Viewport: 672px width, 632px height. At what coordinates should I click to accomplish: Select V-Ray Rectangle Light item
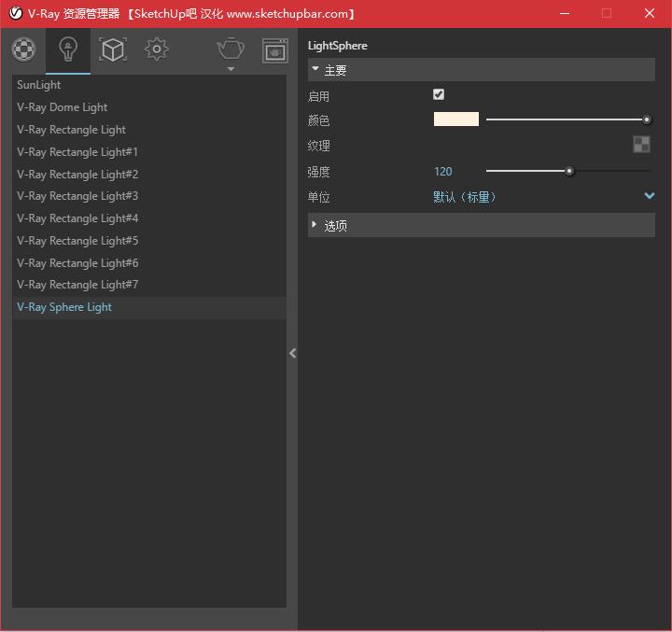point(149,130)
